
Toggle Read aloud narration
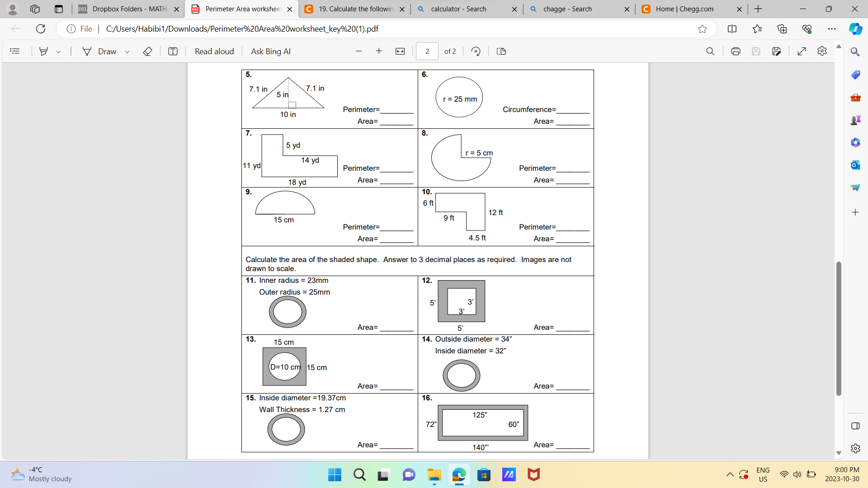(214, 51)
